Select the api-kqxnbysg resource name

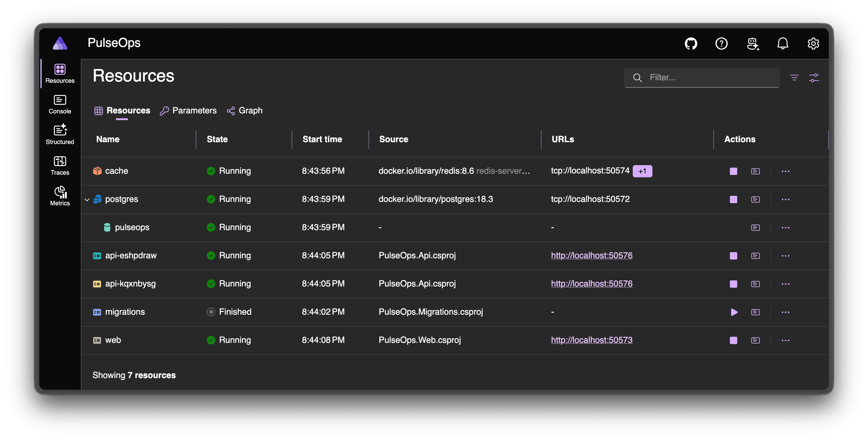(x=131, y=284)
